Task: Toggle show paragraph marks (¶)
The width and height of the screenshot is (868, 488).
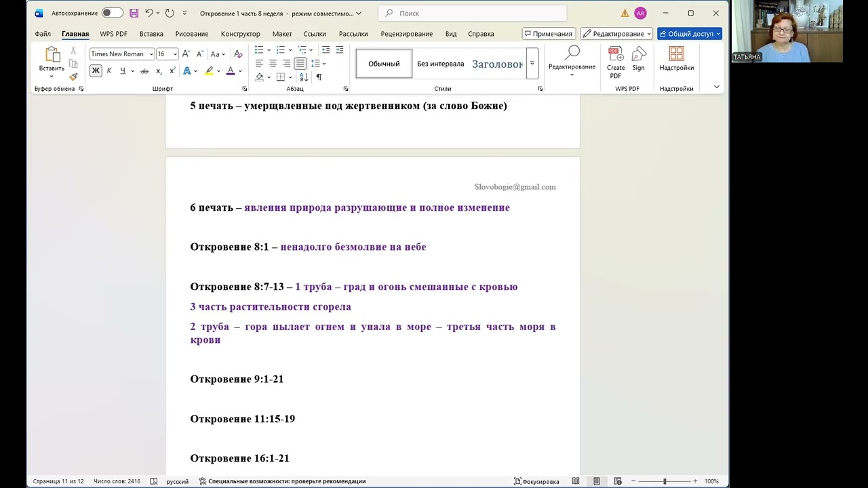Action: click(x=319, y=77)
